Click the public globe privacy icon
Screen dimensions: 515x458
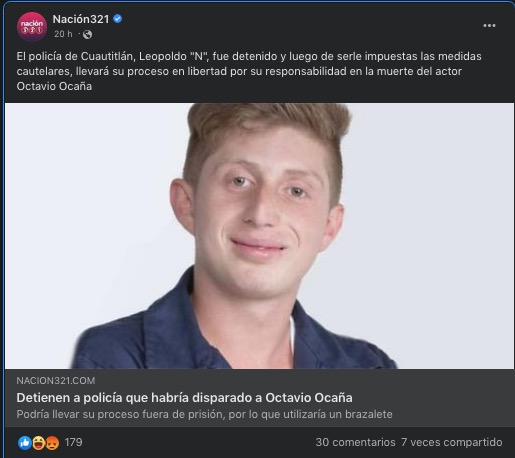pyautogui.click(x=87, y=34)
